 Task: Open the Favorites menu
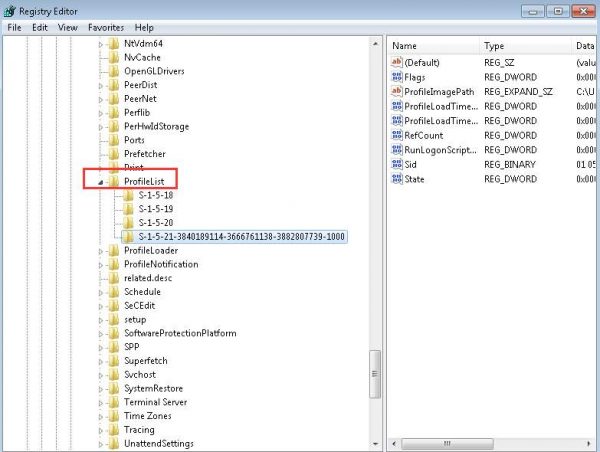point(106,27)
